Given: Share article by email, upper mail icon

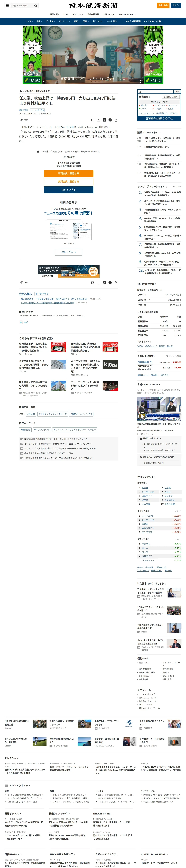Looking at the screenshot, I should (x=93, y=120).
